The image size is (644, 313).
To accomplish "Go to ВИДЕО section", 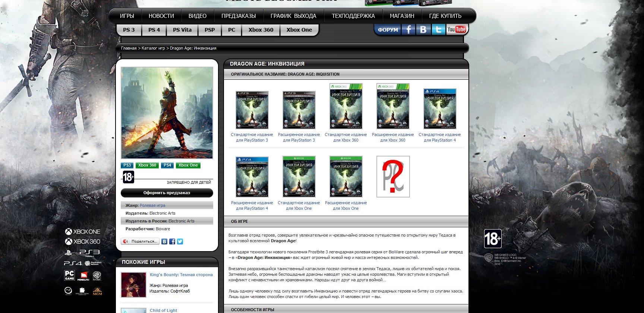I will coord(197,16).
